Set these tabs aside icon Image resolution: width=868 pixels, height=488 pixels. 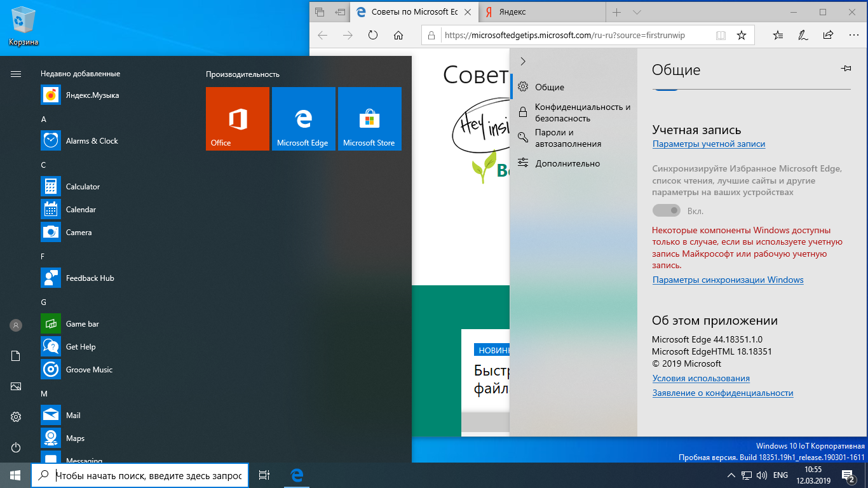click(x=341, y=12)
